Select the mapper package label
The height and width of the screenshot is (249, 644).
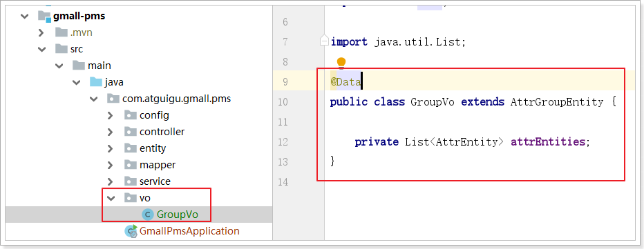(158, 165)
